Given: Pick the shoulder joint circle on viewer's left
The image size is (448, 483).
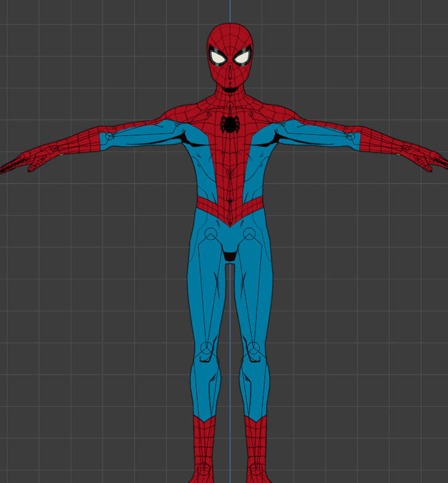Looking at the screenshot, I should click(177, 124).
